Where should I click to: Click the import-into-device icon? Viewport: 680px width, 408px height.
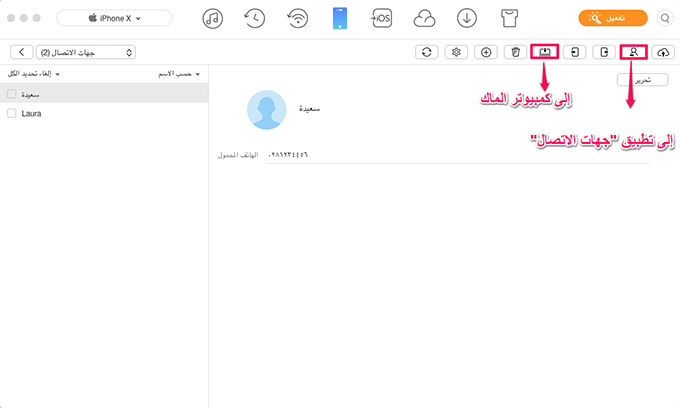coord(575,52)
